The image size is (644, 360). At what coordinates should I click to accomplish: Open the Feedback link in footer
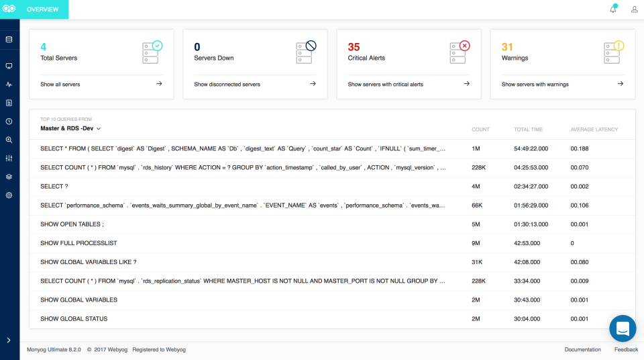[626, 349]
